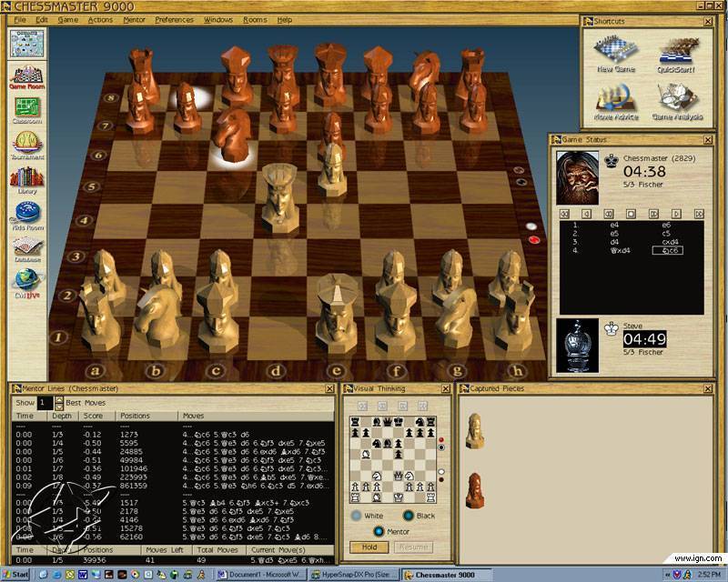Click Chessmaster 9000 taskbar button

(447, 575)
